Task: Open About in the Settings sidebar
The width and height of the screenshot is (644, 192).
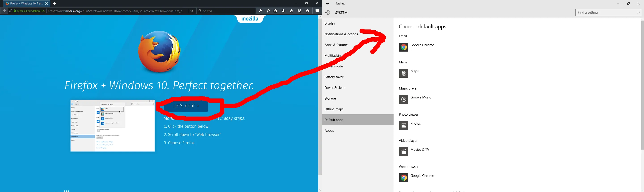Action: click(x=358, y=131)
